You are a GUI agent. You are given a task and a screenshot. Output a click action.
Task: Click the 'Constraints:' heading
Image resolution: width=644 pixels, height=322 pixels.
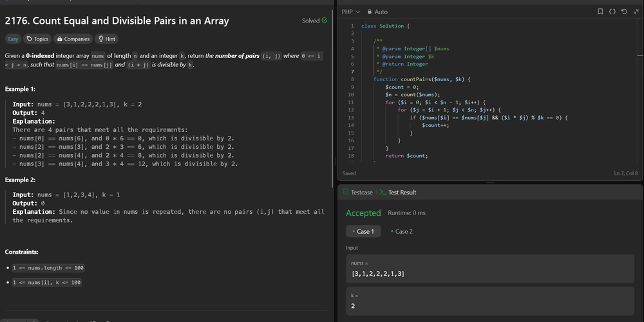point(22,252)
